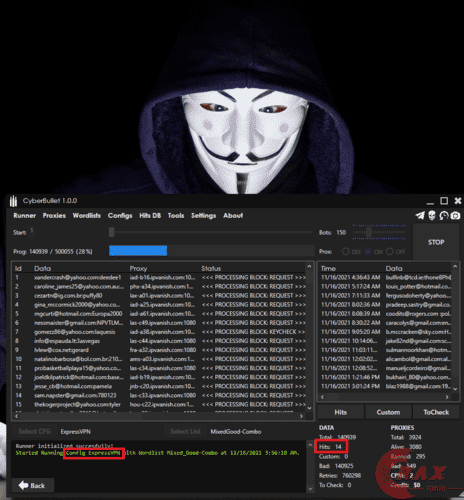The height and width of the screenshot is (500, 464).
Task: Click the skull icon in menu bar
Action: (432, 215)
